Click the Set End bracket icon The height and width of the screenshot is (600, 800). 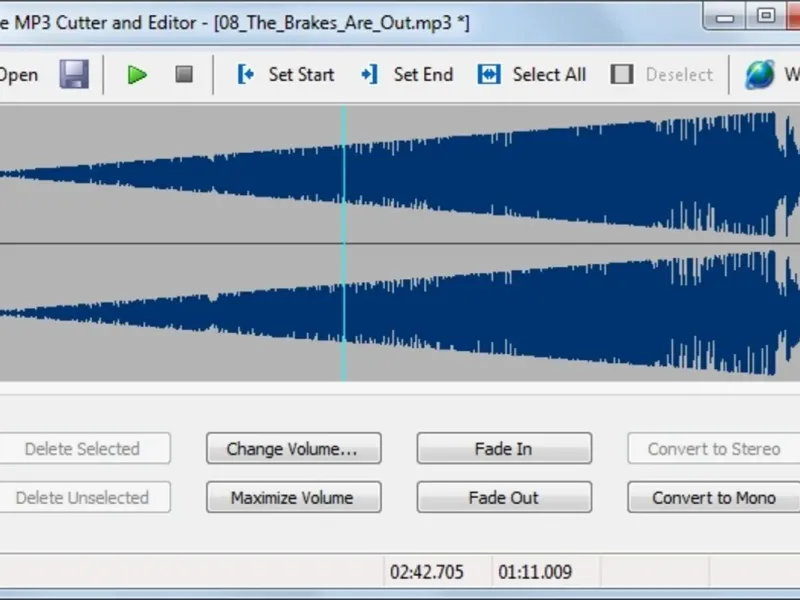coord(369,74)
